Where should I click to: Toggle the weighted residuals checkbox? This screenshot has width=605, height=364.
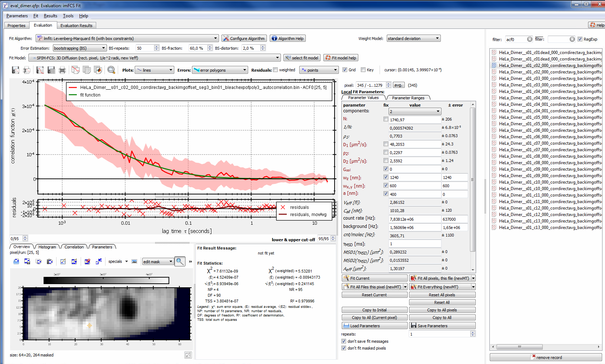[275, 70]
